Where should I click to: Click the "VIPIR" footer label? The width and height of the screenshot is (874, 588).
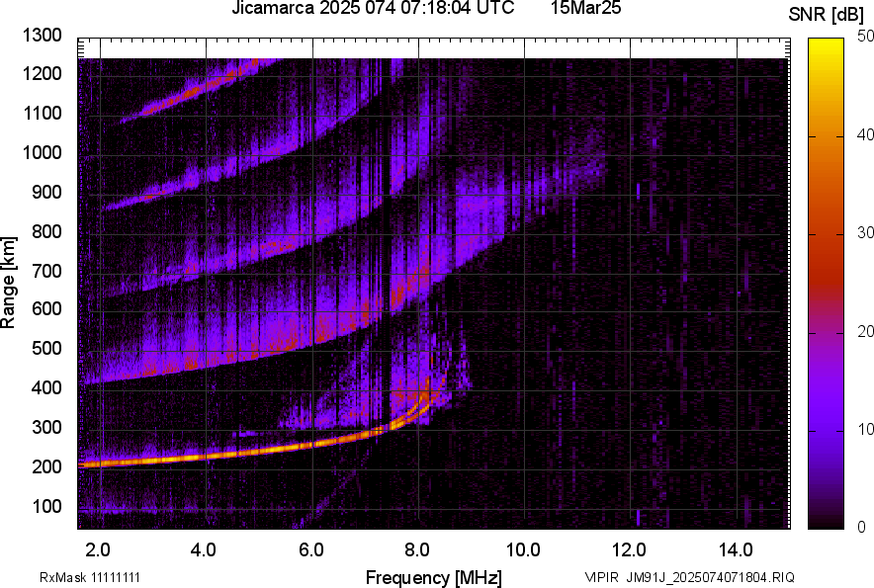(x=601, y=577)
